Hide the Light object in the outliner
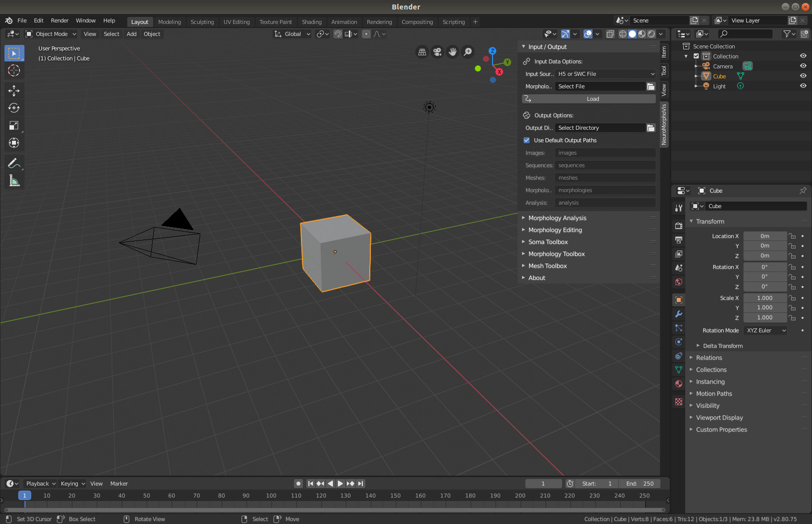The height and width of the screenshot is (524, 812). click(x=803, y=86)
